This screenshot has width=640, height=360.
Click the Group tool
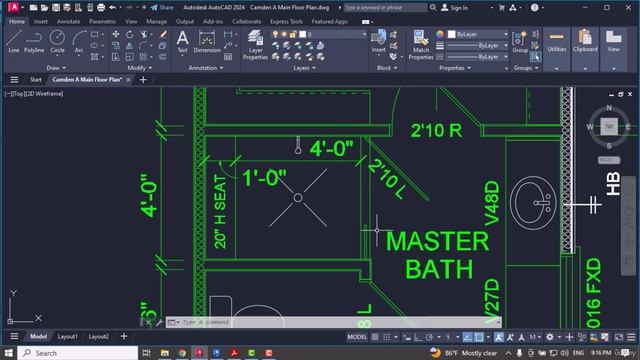tap(520, 42)
